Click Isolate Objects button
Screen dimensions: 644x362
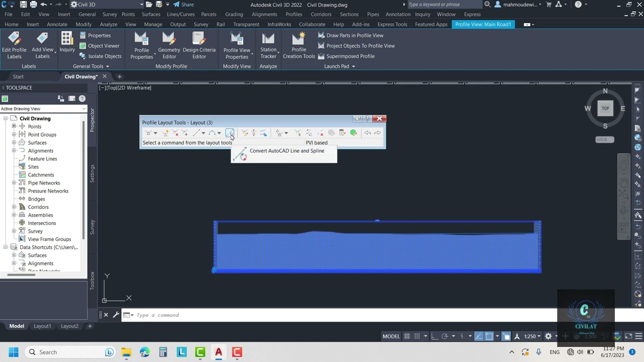click(x=100, y=56)
